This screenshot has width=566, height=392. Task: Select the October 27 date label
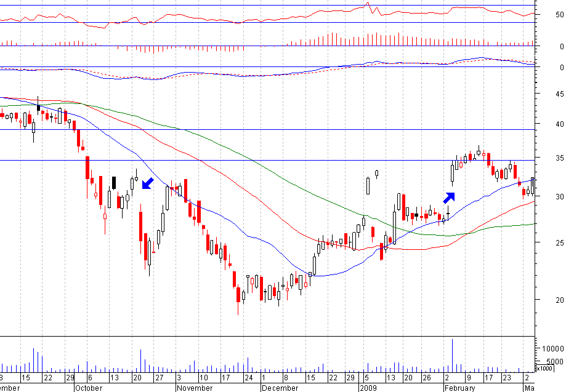point(159,378)
